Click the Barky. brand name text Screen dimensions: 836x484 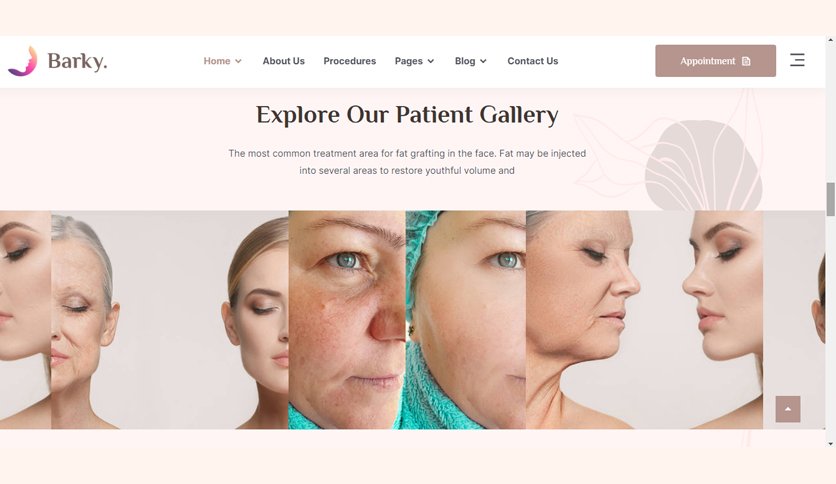(x=77, y=61)
